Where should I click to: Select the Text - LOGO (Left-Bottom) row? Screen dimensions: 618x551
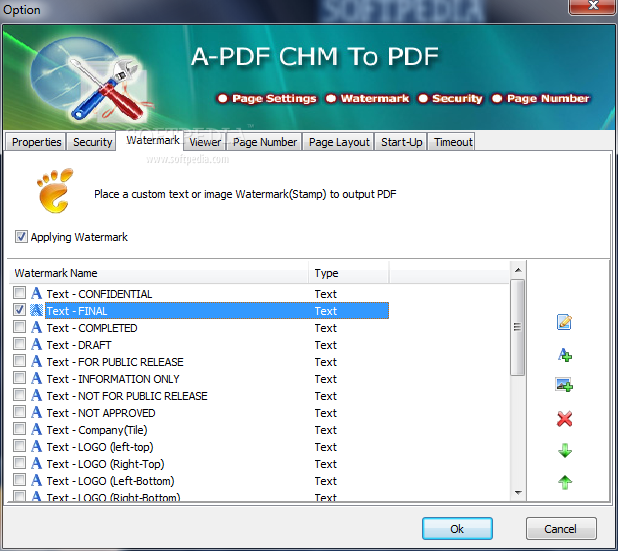pyautogui.click(x=201, y=481)
